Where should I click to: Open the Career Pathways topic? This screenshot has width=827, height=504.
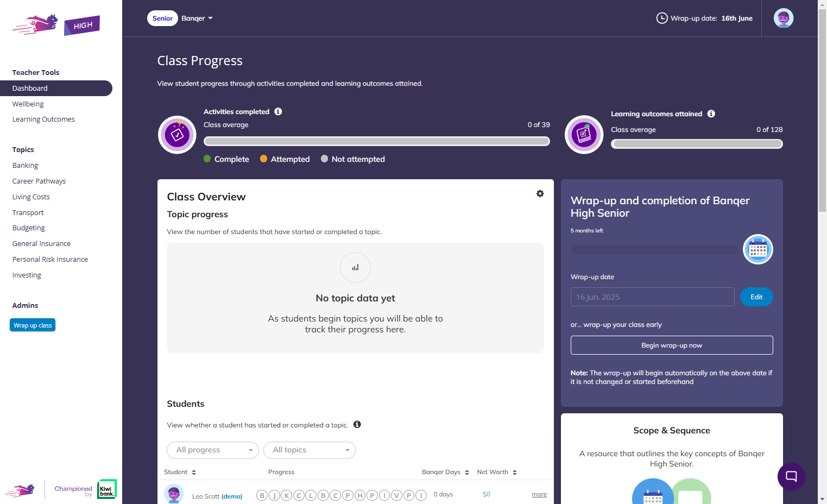pos(39,181)
